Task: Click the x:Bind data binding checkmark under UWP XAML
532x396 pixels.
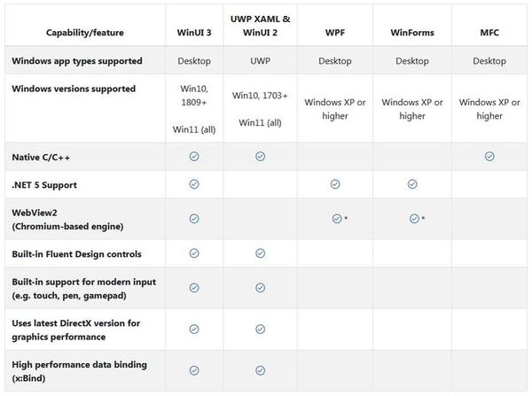Action: click(x=261, y=370)
